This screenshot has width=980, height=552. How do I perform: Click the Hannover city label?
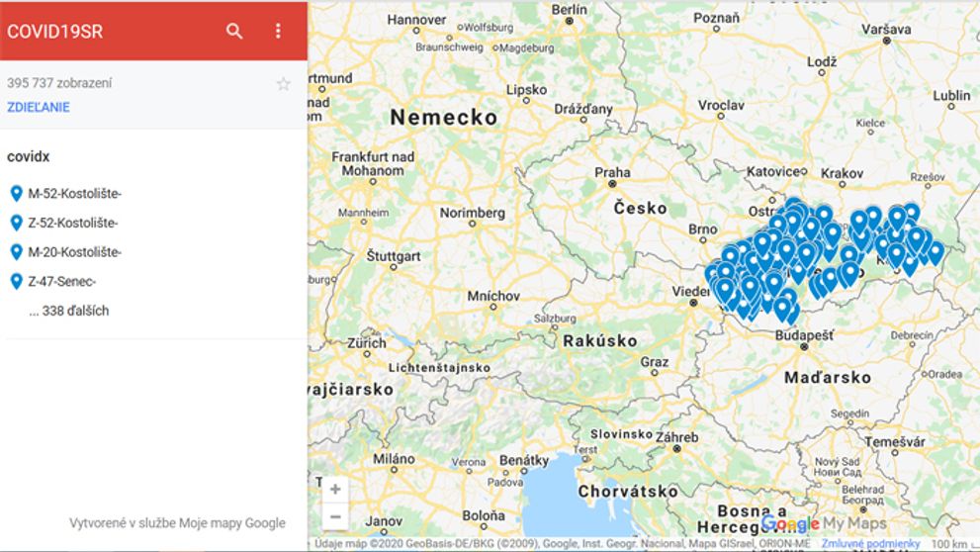[x=416, y=20]
